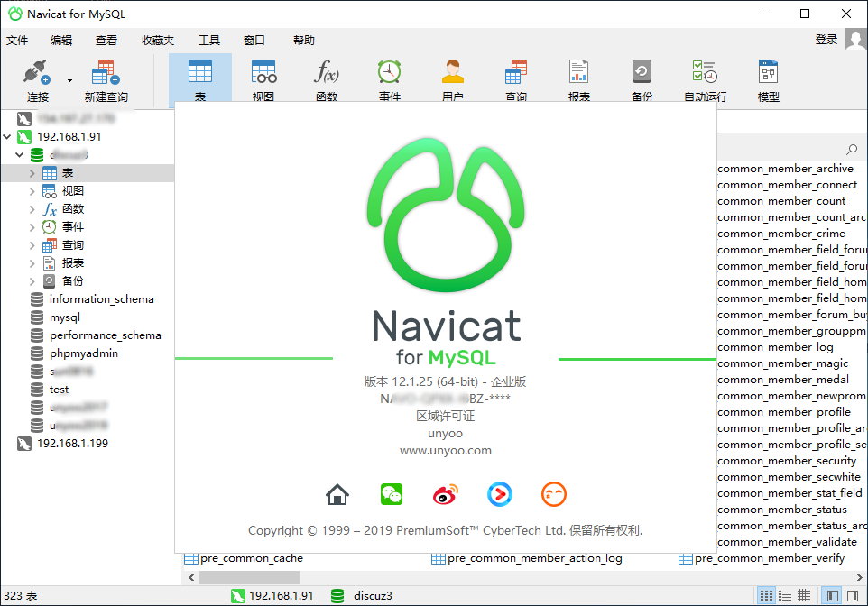Expand the 查询 node in the tree
868x606 pixels.
(32, 245)
